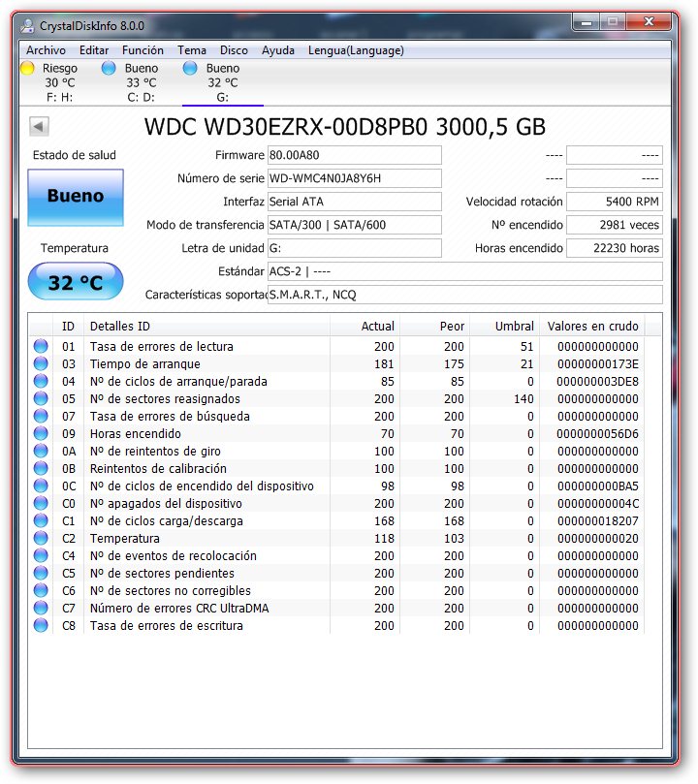Click status icon for Tasa de errores de escritura
The image size is (698, 784).
41,625
